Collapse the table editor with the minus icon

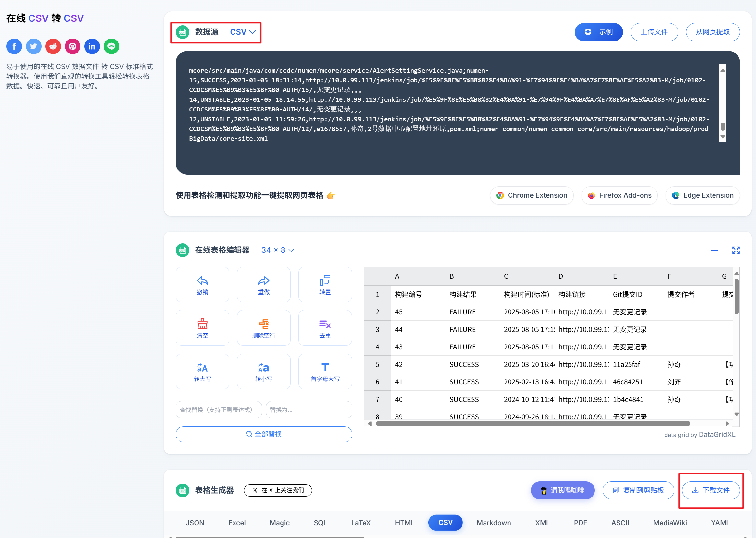point(714,250)
